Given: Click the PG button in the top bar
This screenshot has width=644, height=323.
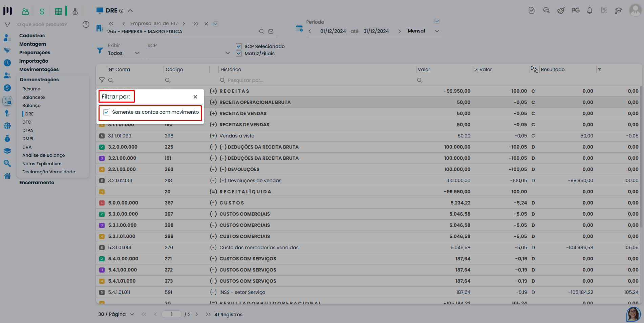Looking at the screenshot, I should pyautogui.click(x=576, y=10).
